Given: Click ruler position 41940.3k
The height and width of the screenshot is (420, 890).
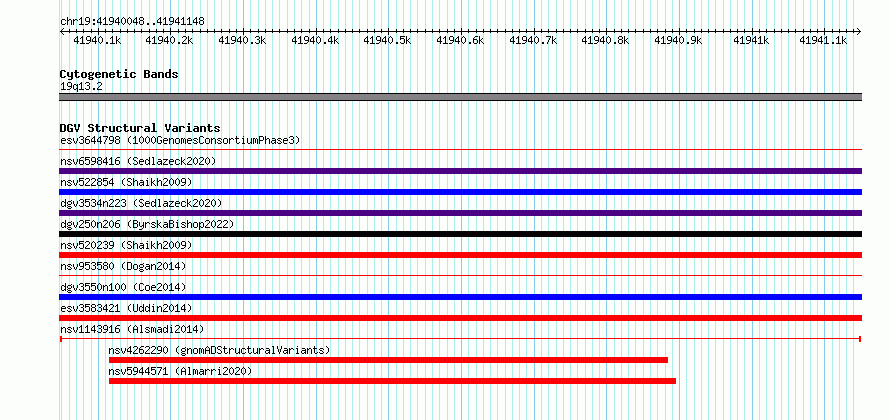Looking at the screenshot, I should (x=242, y=40).
